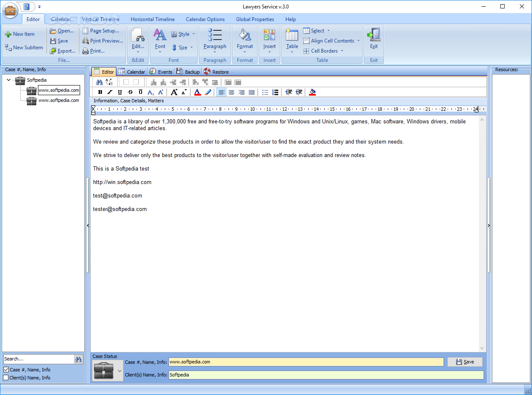Open the Font dropdown
The height and width of the screenshot is (395, 532).
[x=160, y=40]
